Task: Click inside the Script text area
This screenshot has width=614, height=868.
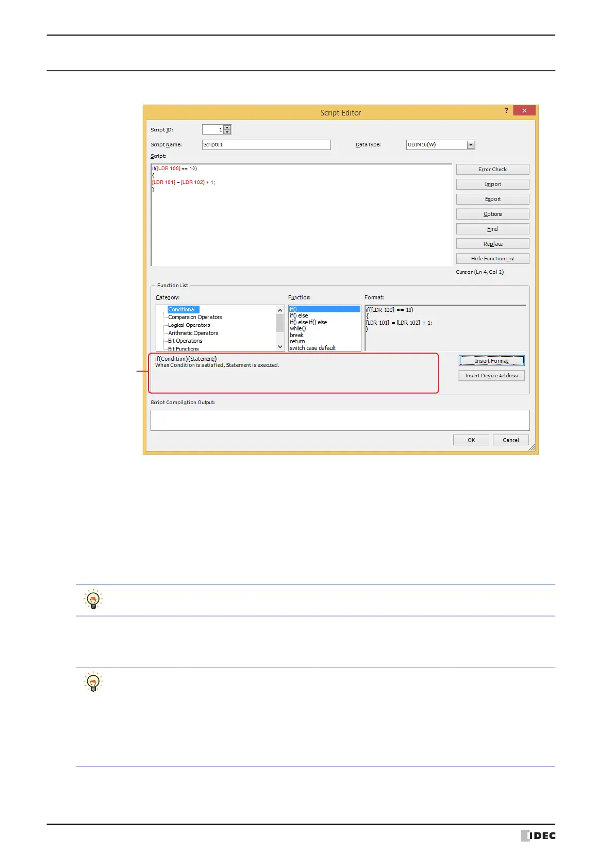Action: coord(301,215)
